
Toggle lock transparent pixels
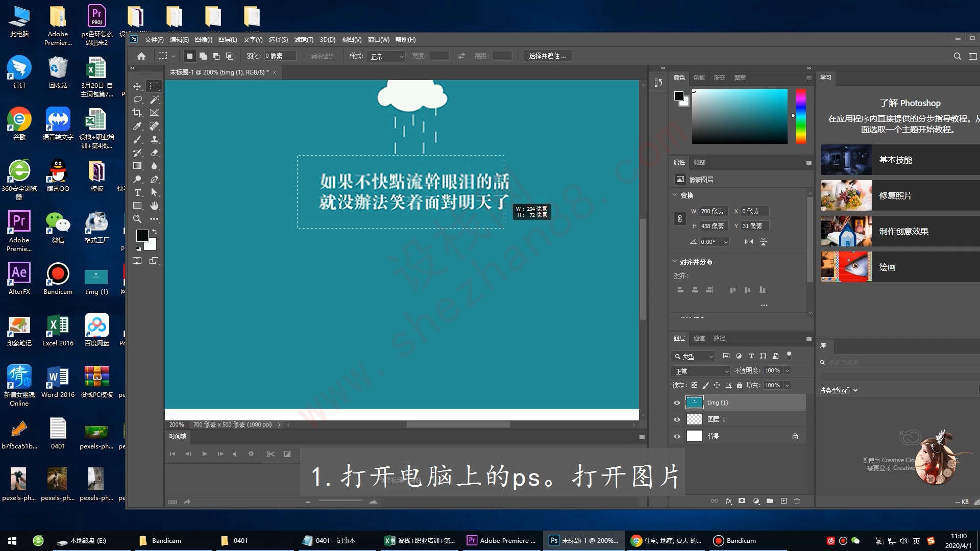point(694,385)
